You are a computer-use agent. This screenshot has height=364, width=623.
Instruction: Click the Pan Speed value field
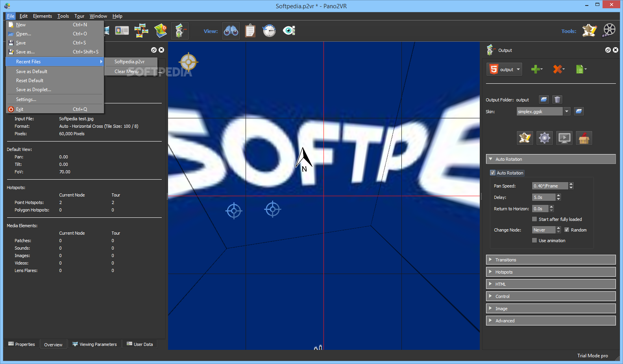tap(550, 186)
